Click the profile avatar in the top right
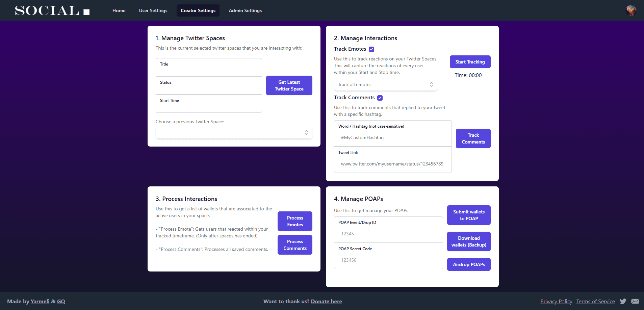 [631, 10]
